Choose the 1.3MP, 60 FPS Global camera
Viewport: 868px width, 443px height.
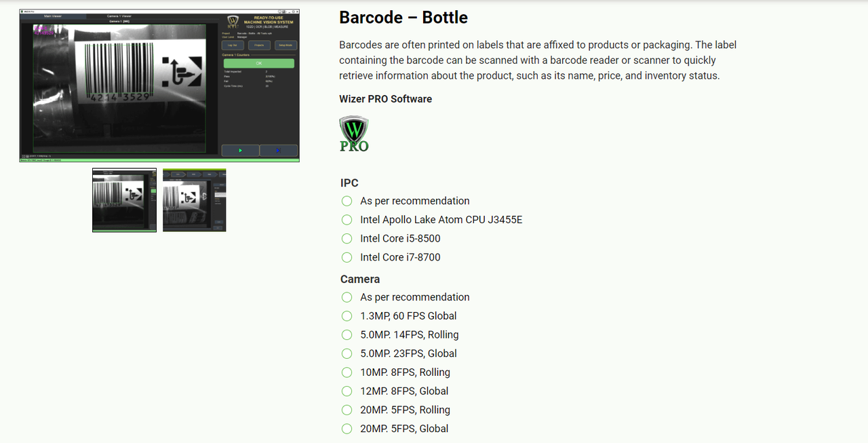[347, 316]
